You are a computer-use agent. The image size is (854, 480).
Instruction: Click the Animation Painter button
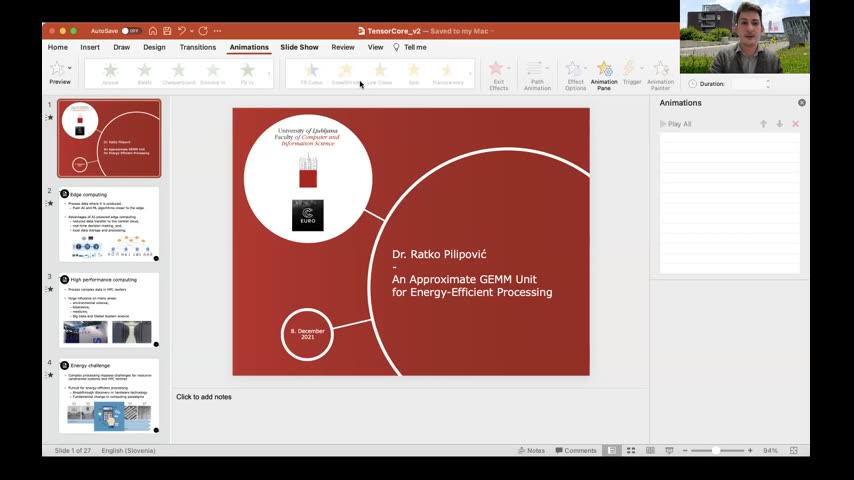coord(661,76)
